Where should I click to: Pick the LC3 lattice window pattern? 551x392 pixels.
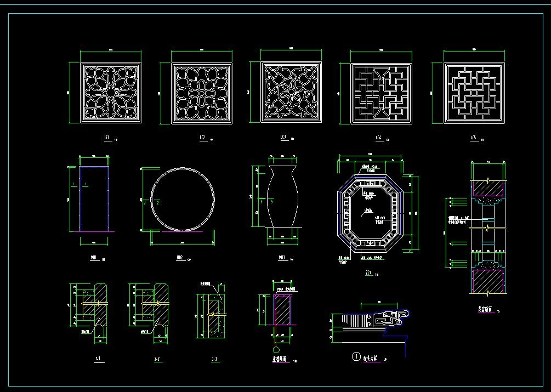(291, 92)
